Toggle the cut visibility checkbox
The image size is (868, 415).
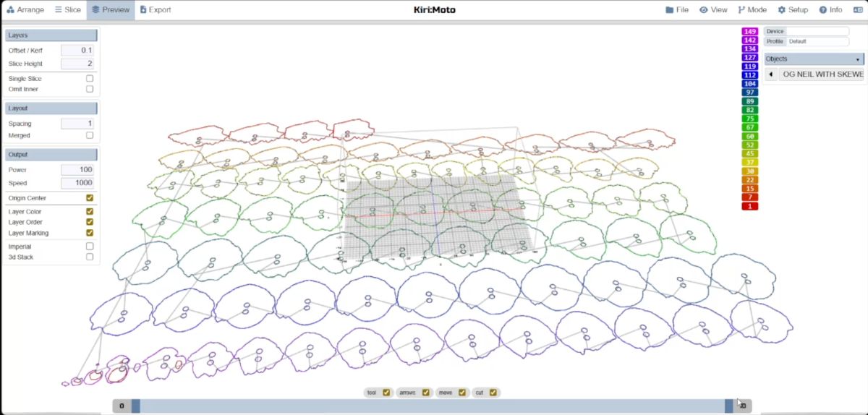[x=493, y=393]
